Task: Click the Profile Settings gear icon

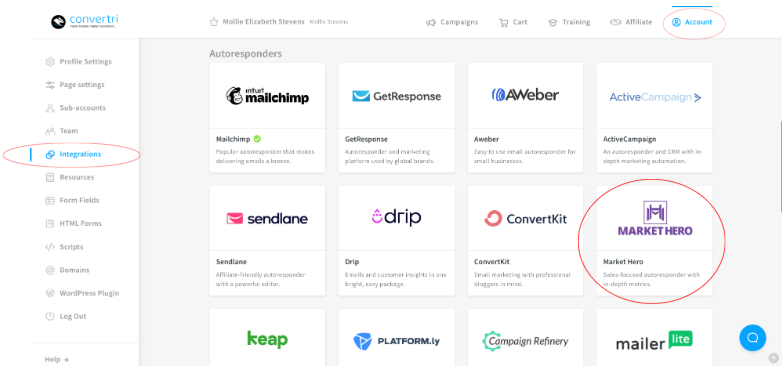Action: click(50, 62)
